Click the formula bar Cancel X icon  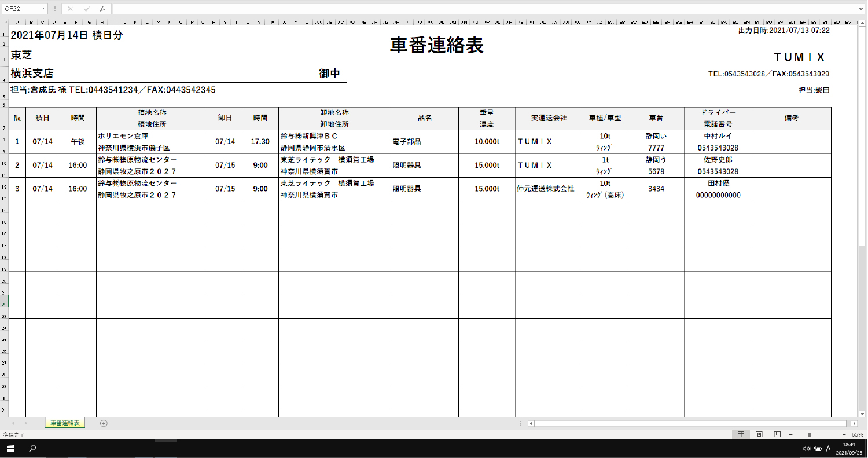[x=70, y=9]
